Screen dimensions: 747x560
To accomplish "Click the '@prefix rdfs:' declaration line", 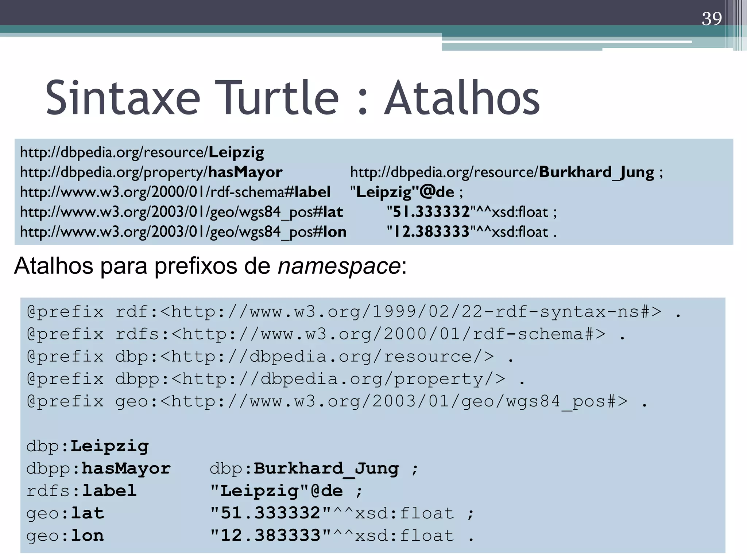I will click(x=326, y=334).
